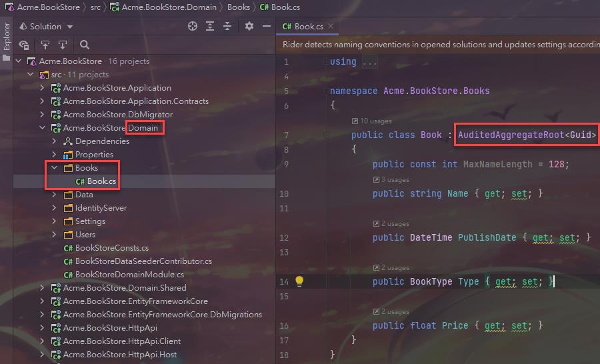The image size is (600, 364).
Task: Close the Book.cs tab
Action: (x=331, y=27)
